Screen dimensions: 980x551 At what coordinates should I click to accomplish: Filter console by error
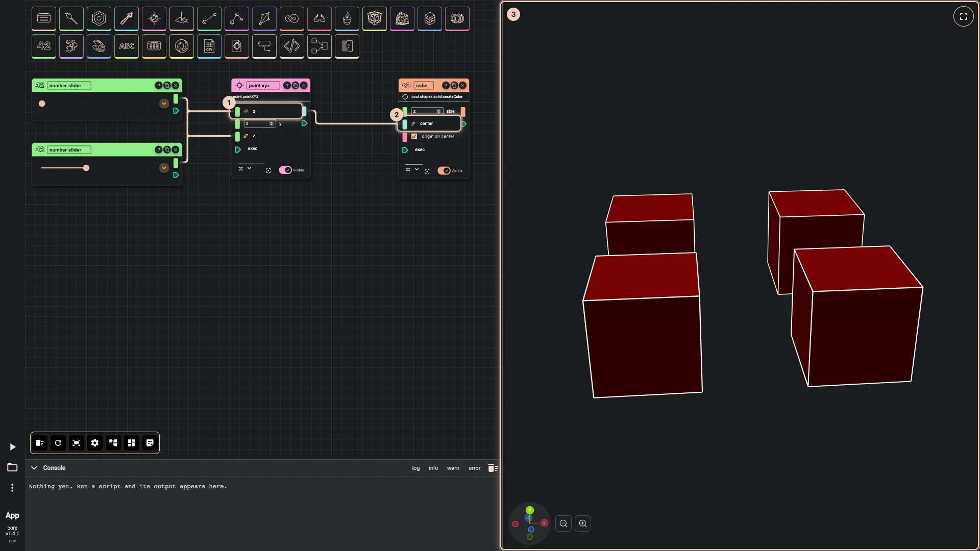(475, 468)
